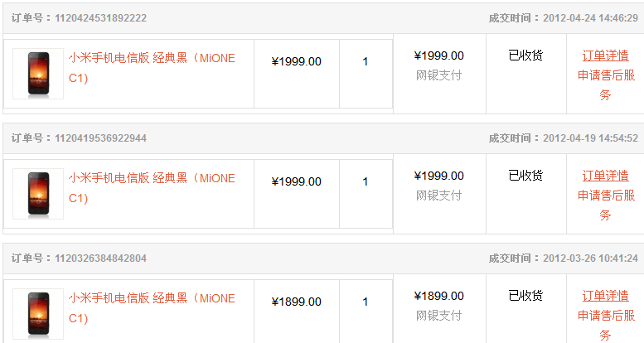This screenshot has width=644, height=343.
Task: Open product link in 2012-04-19 order
Action: coord(152,188)
